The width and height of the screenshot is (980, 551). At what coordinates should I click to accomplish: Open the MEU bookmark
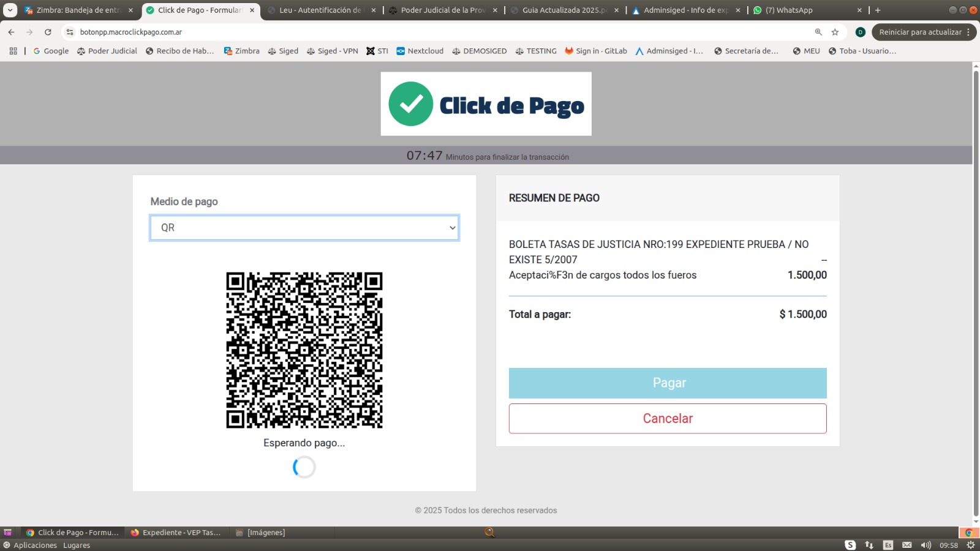806,51
